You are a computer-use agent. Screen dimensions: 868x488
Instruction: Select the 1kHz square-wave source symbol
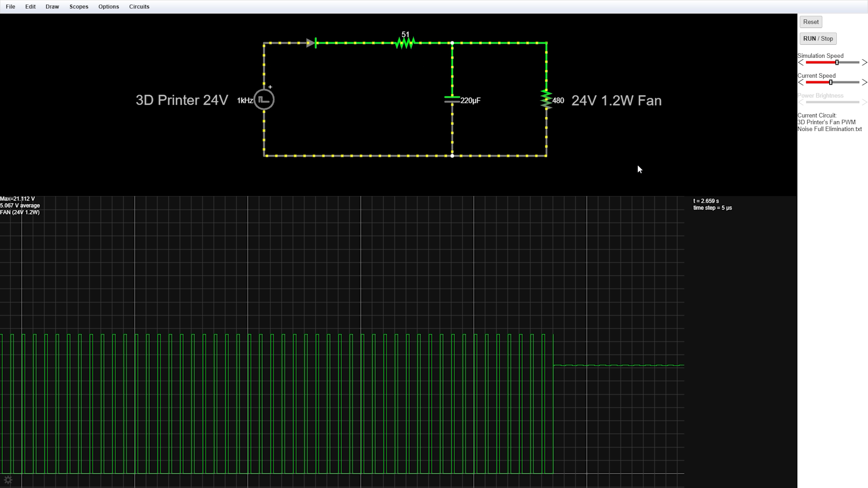(264, 99)
